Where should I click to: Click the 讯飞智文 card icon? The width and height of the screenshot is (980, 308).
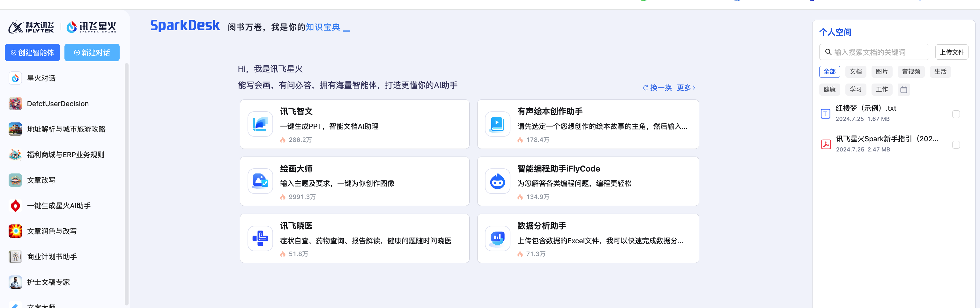click(260, 124)
